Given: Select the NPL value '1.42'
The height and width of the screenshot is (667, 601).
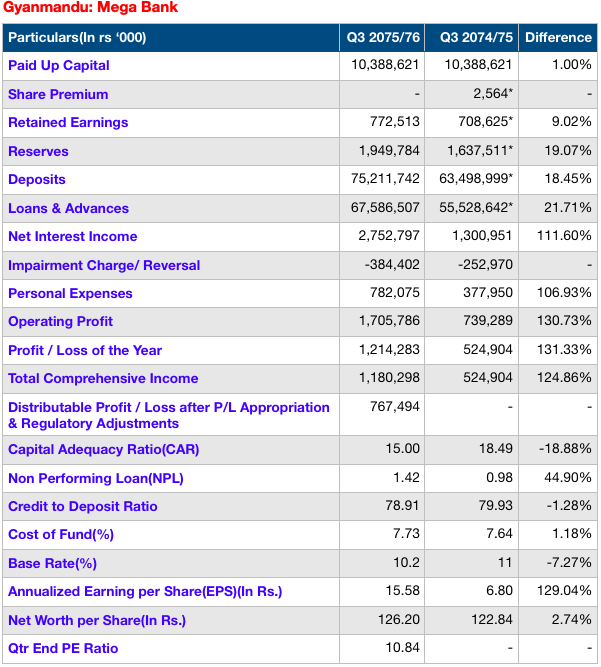Looking at the screenshot, I should 406,478.
